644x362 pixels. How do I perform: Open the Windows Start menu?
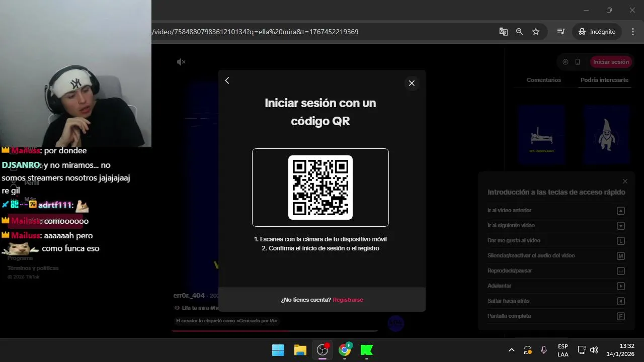pyautogui.click(x=278, y=350)
